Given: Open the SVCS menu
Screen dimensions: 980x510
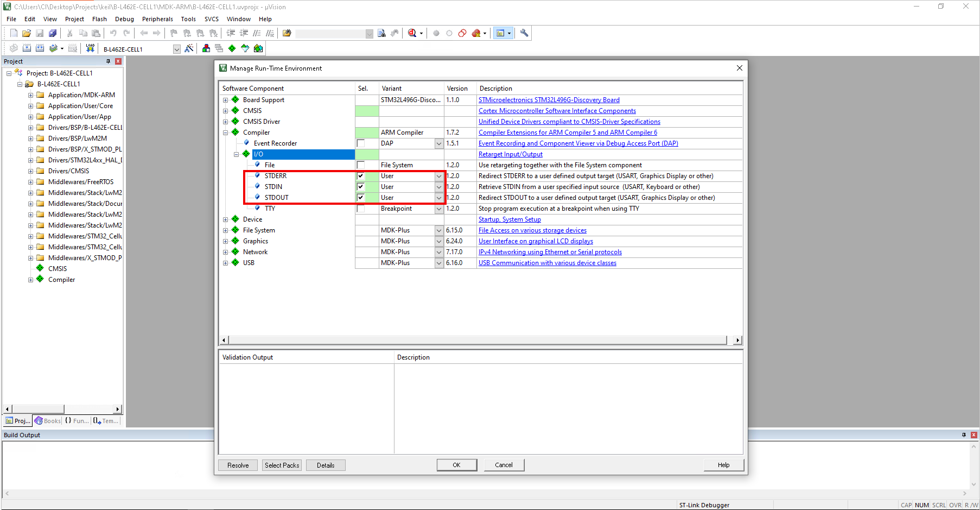Looking at the screenshot, I should coord(212,19).
